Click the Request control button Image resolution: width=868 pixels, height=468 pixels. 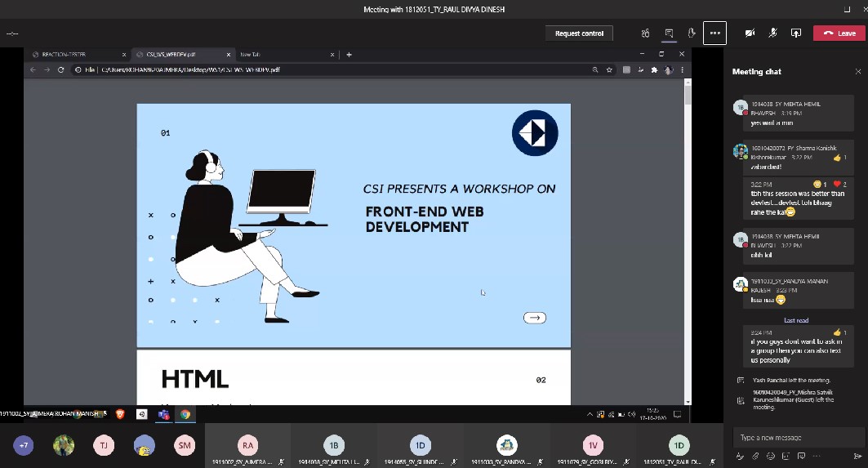(x=579, y=33)
